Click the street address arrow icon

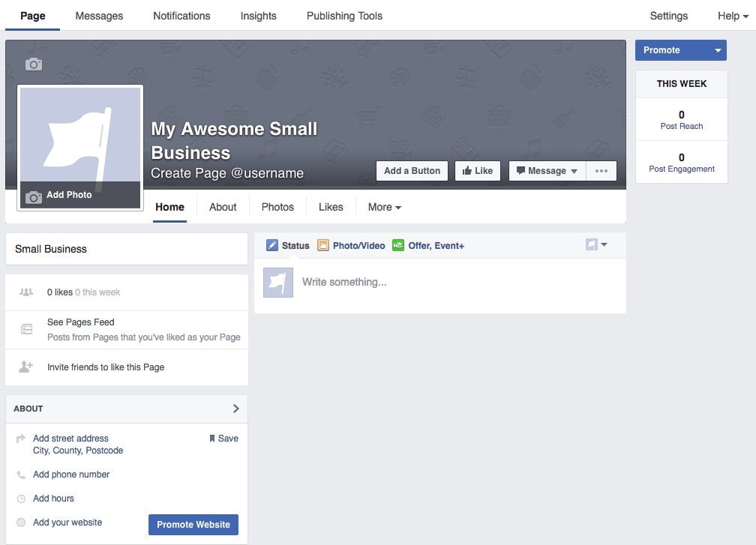pos(21,439)
